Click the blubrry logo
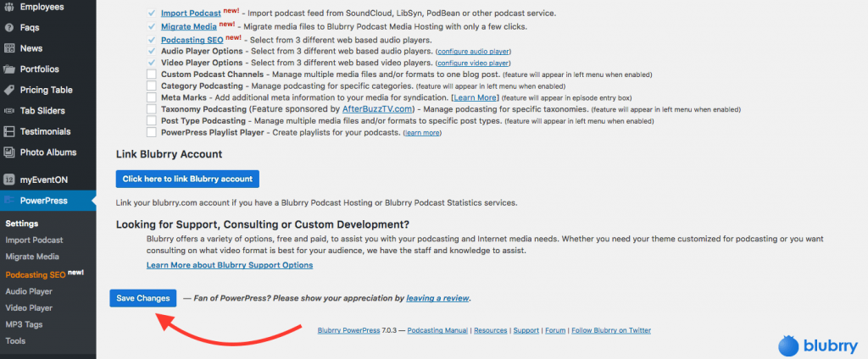 tap(817, 345)
